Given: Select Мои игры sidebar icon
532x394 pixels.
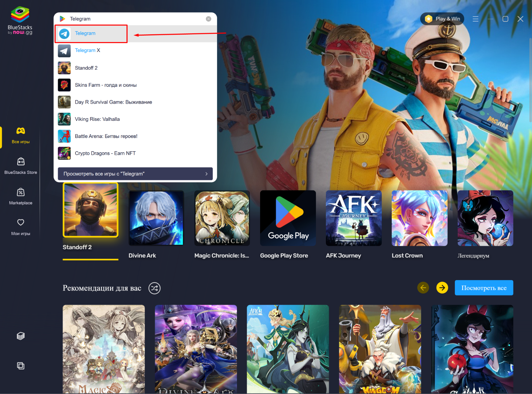Looking at the screenshot, I should [20, 226].
